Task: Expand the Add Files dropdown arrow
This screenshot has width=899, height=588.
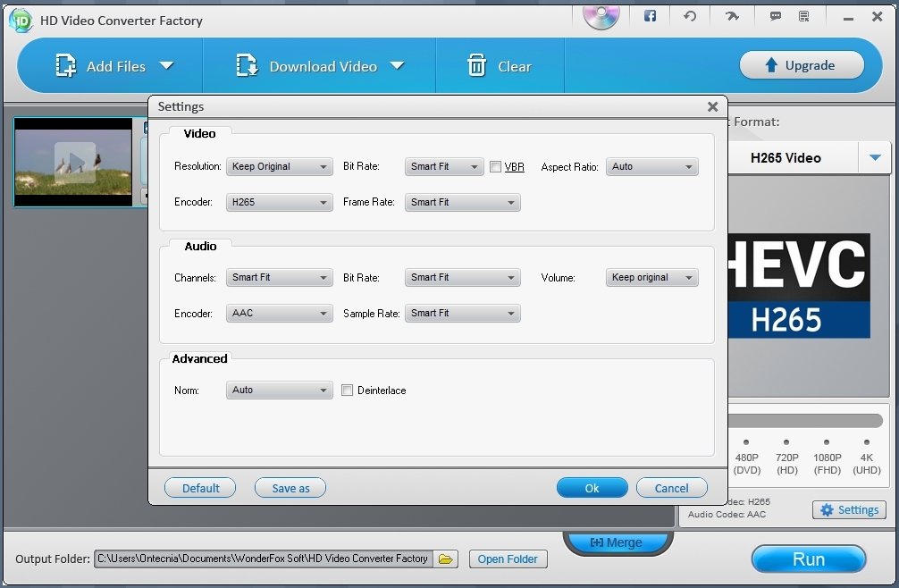Action: pos(166,65)
